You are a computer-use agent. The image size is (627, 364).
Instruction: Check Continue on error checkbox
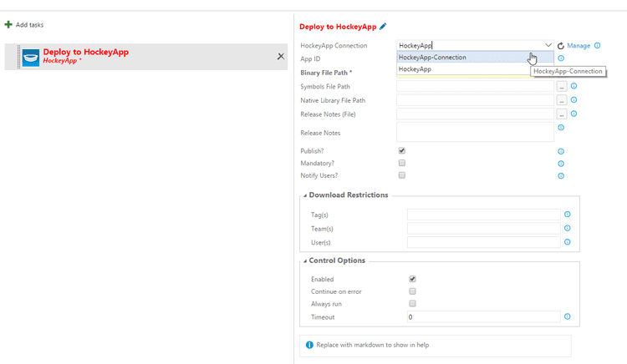tap(412, 291)
